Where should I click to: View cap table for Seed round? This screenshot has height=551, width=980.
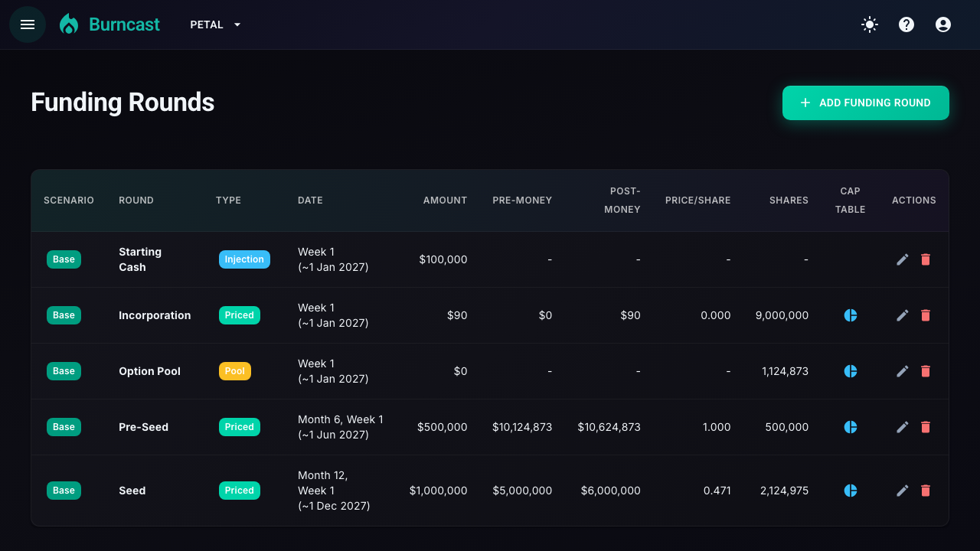851,491
